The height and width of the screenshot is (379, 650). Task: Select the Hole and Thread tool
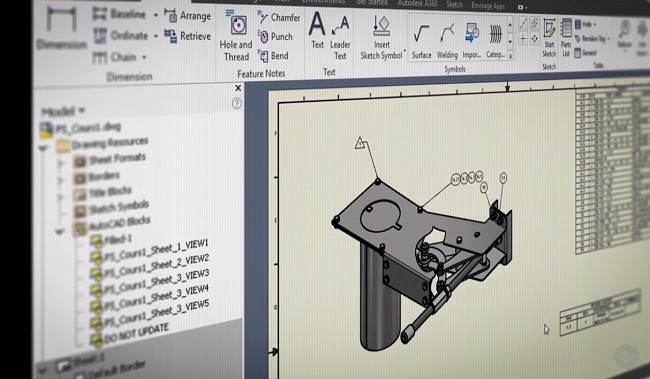(236, 36)
